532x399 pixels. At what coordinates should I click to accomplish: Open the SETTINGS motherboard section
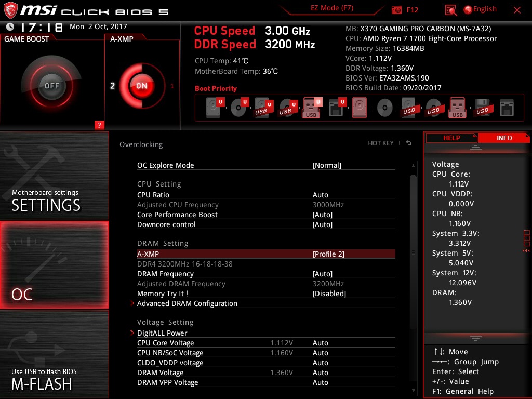[54, 176]
